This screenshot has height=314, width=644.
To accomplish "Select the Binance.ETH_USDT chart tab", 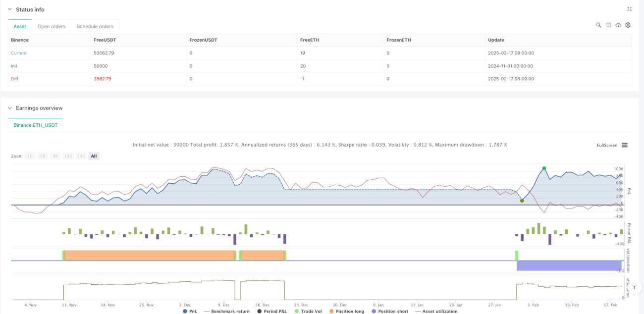I will [36, 125].
